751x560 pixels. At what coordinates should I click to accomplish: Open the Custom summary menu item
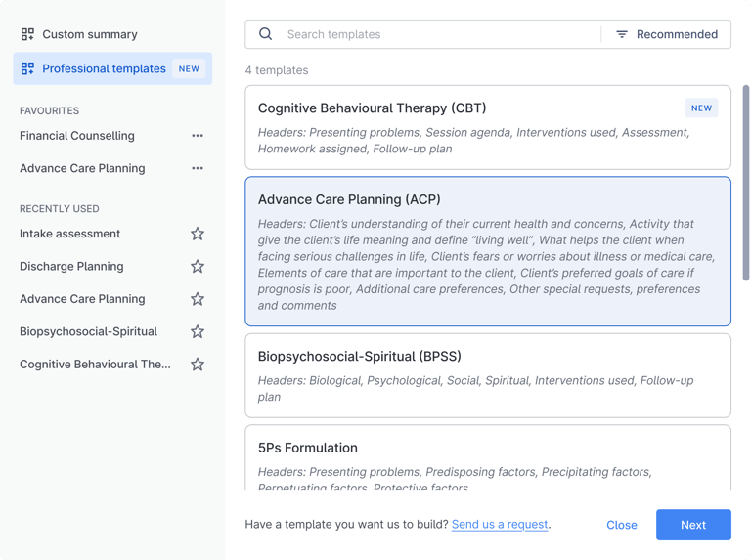(90, 34)
